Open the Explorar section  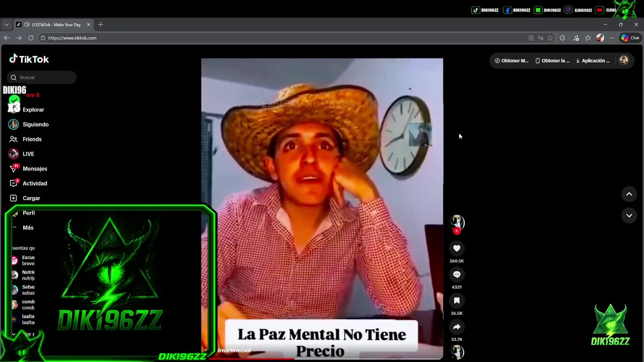(33, 110)
